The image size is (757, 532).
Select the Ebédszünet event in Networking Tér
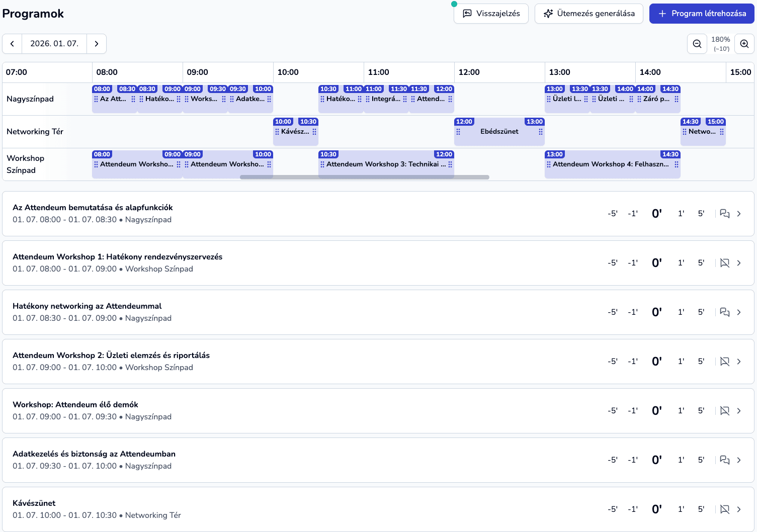[x=499, y=132]
